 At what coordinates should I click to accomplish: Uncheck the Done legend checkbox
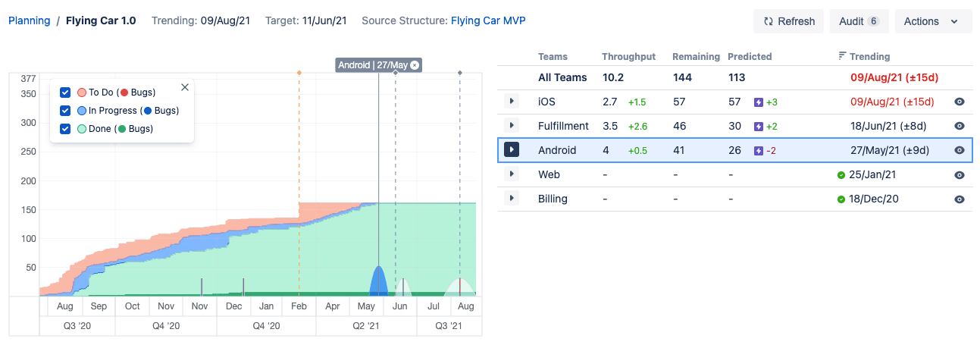tap(65, 129)
